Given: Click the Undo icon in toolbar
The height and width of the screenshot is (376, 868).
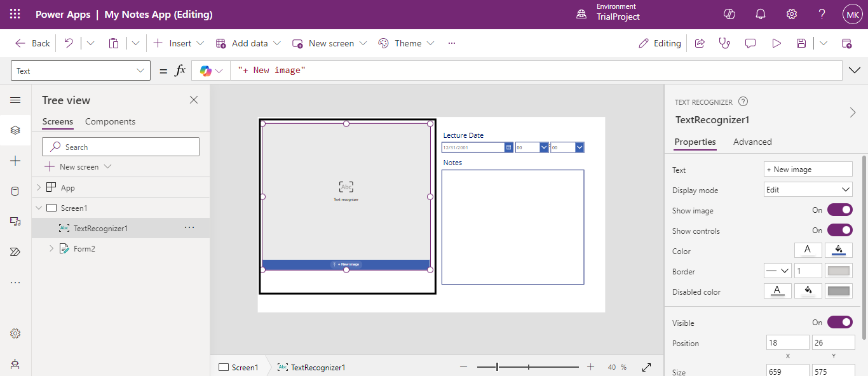Looking at the screenshot, I should 69,43.
